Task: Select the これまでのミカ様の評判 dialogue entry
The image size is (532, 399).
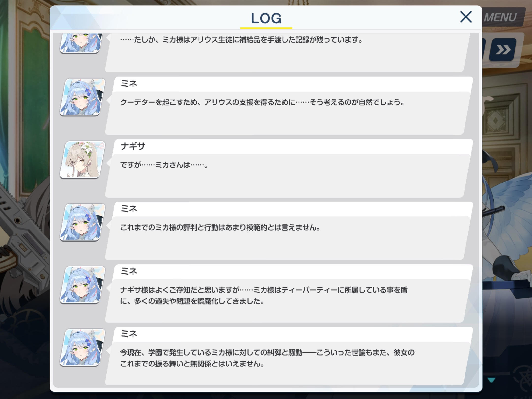Action: tap(289, 231)
